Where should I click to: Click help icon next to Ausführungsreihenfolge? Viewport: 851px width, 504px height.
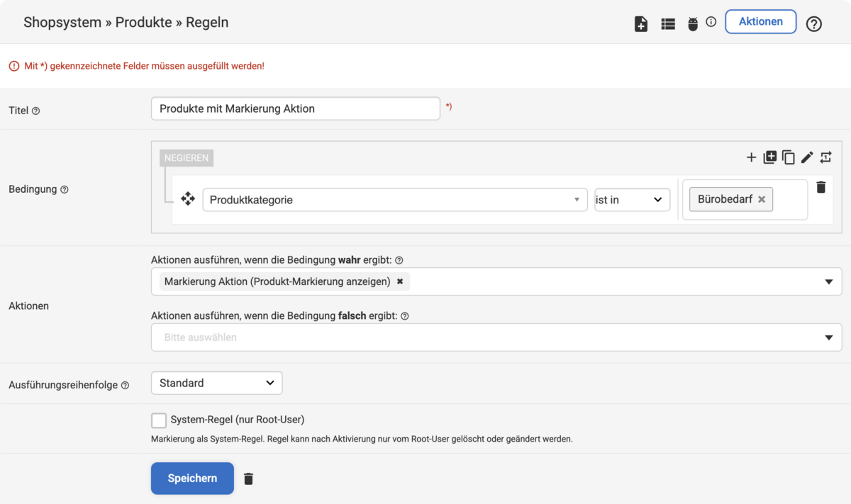pyautogui.click(x=125, y=386)
